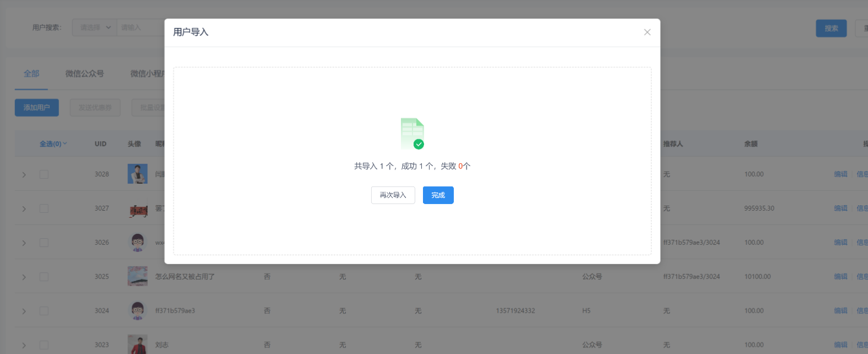Click the 再次导入 button
This screenshot has width=868, height=354.
393,195
